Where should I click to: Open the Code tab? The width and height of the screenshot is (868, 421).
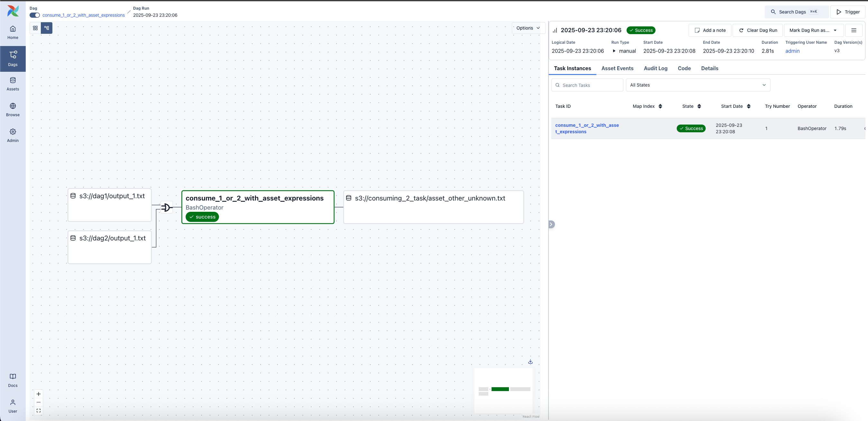(684, 68)
